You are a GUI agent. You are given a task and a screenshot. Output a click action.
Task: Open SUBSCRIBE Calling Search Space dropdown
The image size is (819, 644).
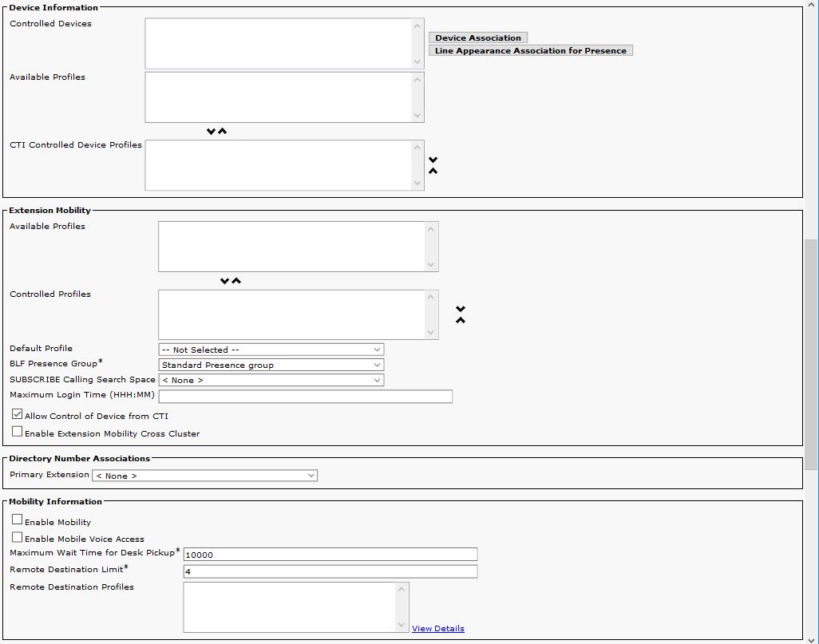click(271, 380)
